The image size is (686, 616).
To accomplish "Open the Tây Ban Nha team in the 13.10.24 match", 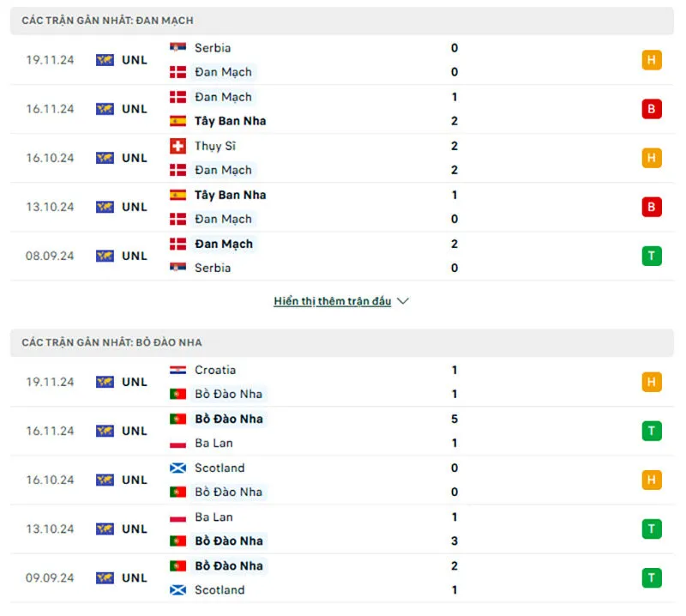I will coord(229,195).
